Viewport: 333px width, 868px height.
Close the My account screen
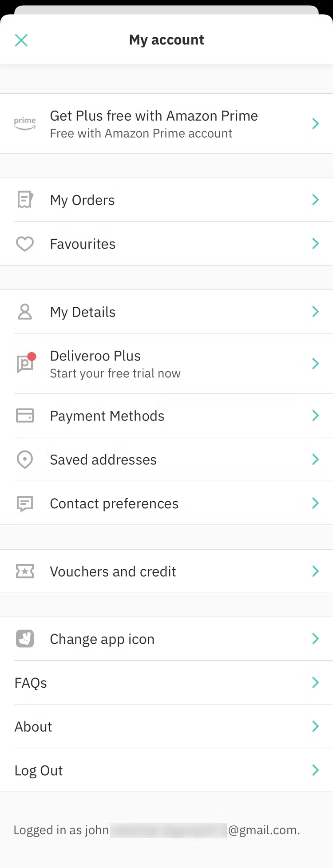[x=21, y=40]
